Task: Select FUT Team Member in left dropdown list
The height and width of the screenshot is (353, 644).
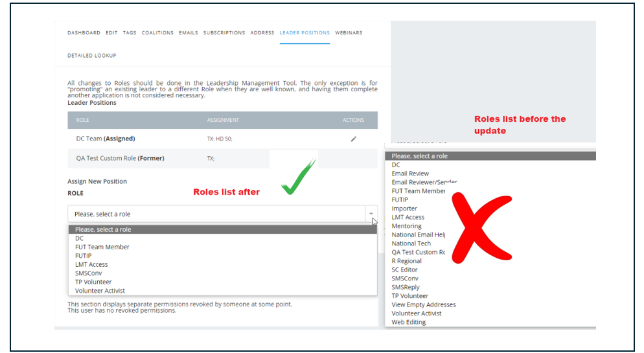Action: tap(102, 247)
